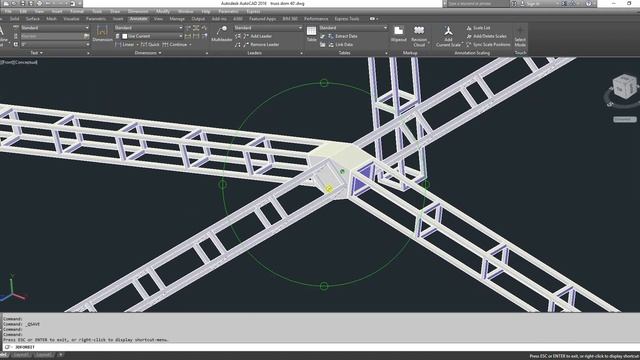Click the Wipeout tool

[x=398, y=33]
